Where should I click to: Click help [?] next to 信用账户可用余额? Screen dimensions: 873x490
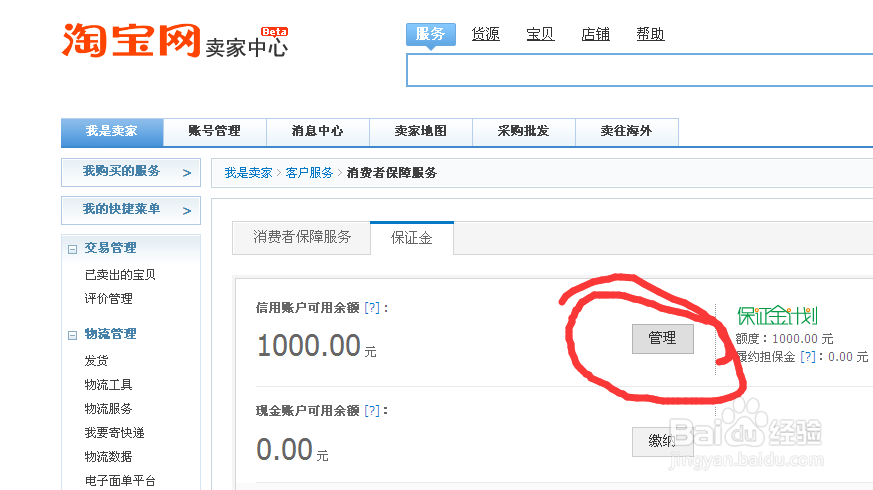coord(372,308)
